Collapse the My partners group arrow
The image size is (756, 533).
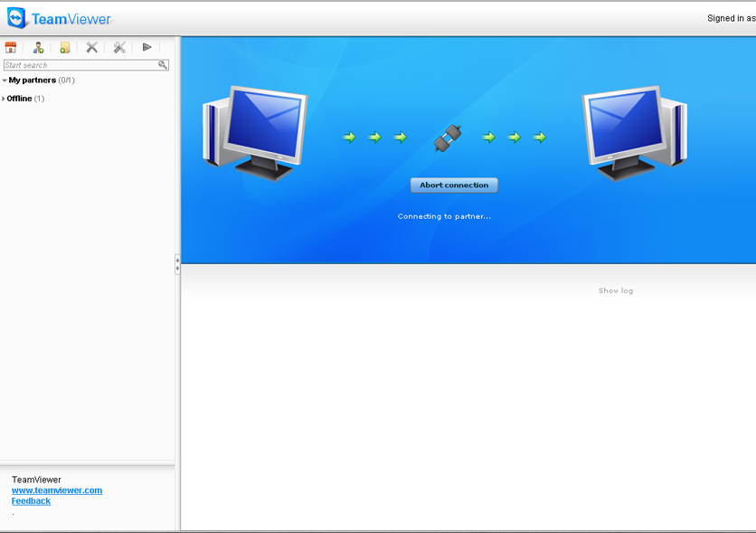(5, 81)
